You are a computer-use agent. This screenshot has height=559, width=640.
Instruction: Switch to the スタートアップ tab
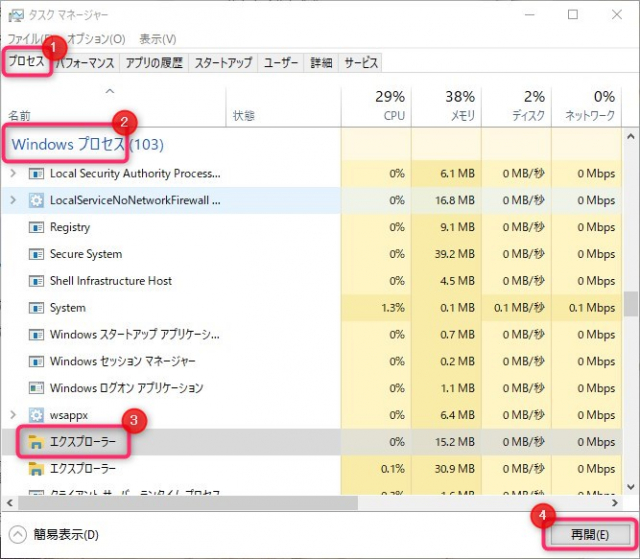pyautogui.click(x=223, y=63)
